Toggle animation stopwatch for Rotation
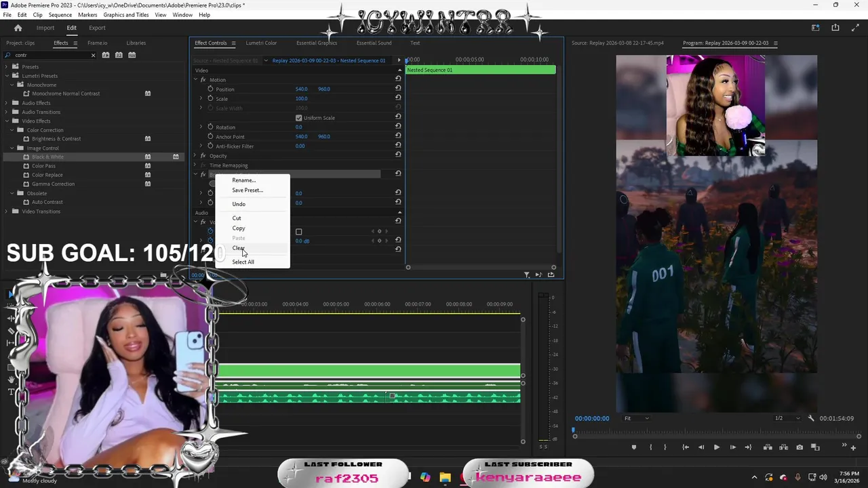Screen dimensions: 868x488 click(210, 127)
